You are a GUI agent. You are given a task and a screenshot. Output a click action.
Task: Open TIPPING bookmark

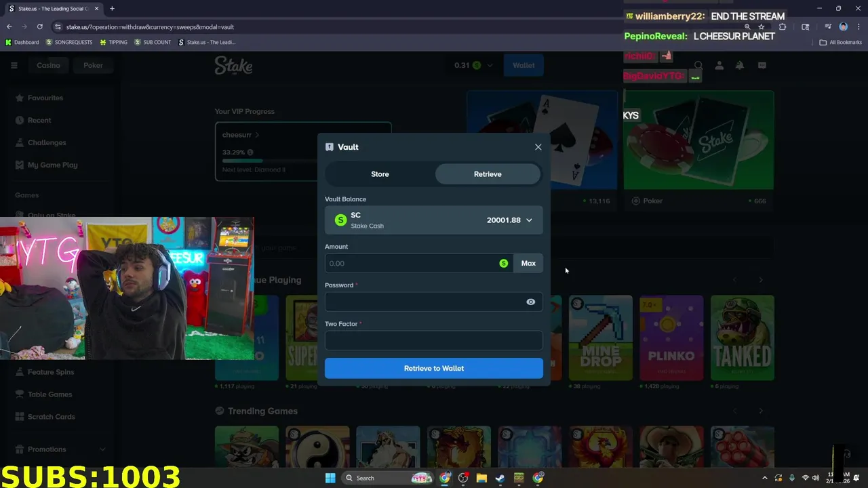113,42
